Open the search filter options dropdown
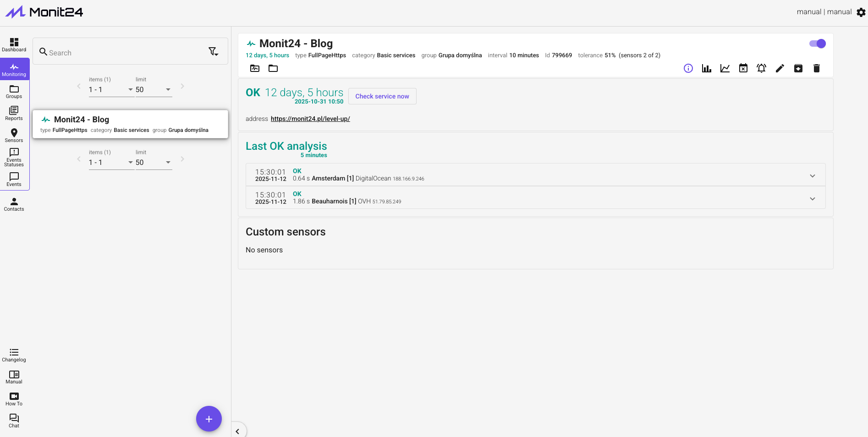The width and height of the screenshot is (868, 437). [x=214, y=52]
